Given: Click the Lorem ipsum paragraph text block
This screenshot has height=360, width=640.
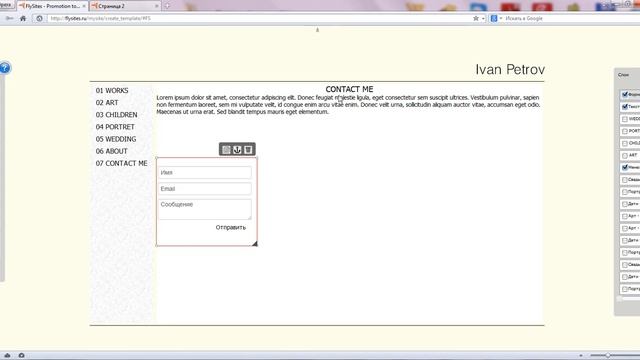Looking at the screenshot, I should pyautogui.click(x=348, y=104).
